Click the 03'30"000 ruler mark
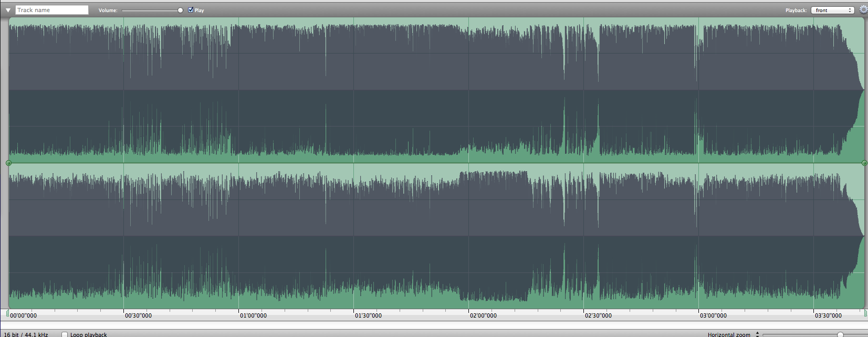 click(828, 315)
